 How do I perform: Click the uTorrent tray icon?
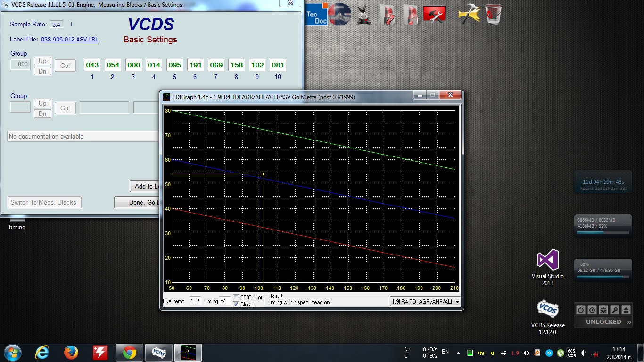(x=561, y=353)
